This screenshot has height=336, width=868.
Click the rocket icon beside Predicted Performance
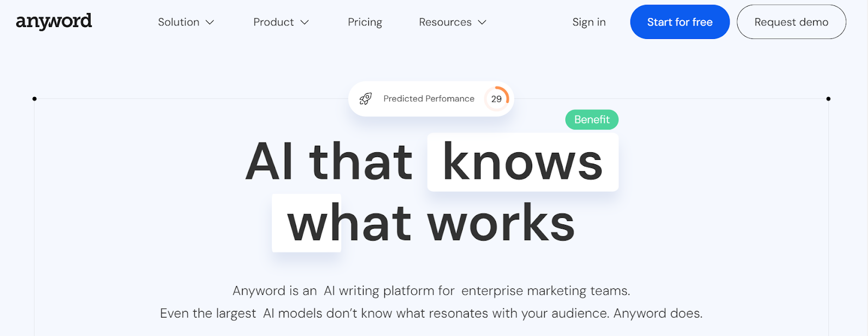coord(366,99)
